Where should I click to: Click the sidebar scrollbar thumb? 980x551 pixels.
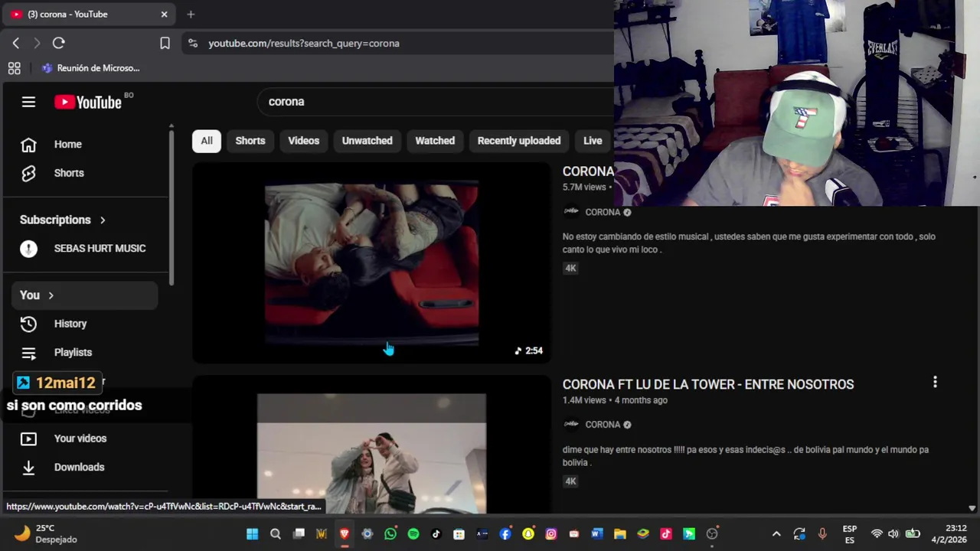171,207
